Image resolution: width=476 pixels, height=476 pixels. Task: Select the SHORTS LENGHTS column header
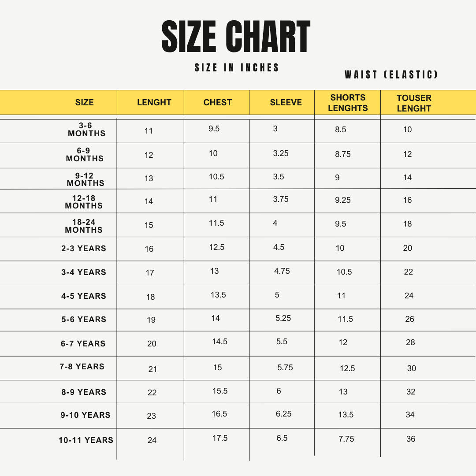(348, 103)
